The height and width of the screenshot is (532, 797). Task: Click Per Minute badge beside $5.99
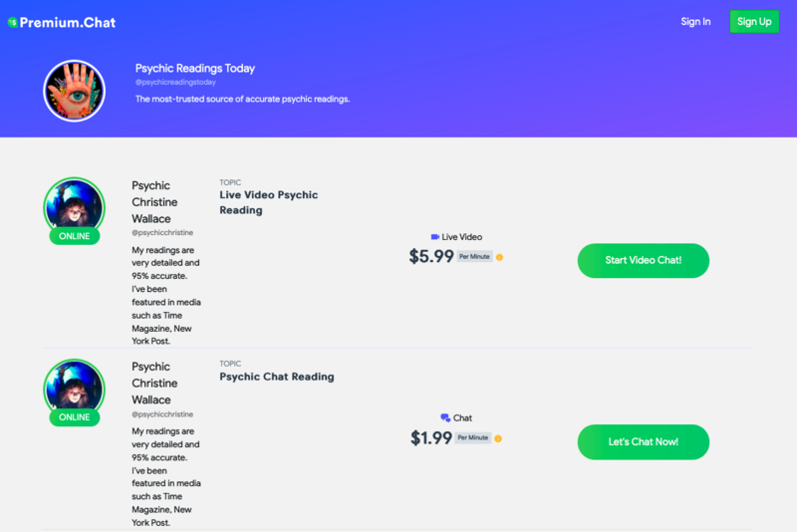(x=474, y=257)
